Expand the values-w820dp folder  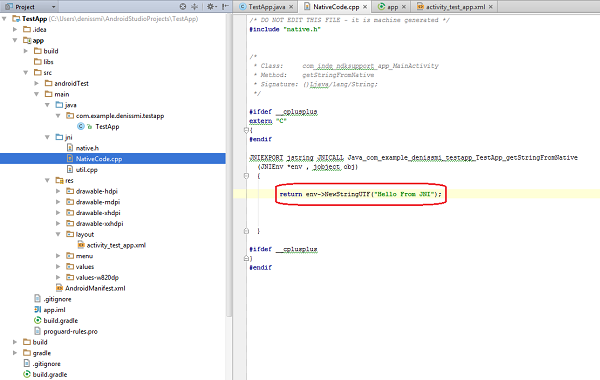[58, 277]
